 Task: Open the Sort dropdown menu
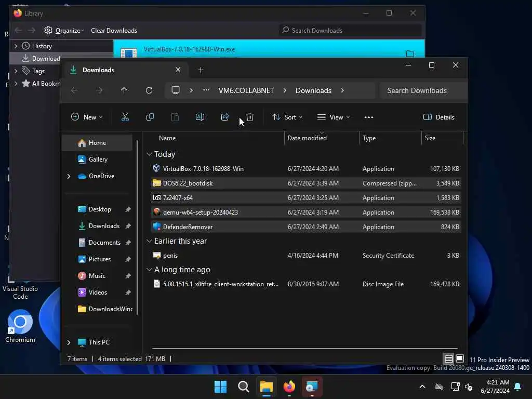tap(287, 117)
